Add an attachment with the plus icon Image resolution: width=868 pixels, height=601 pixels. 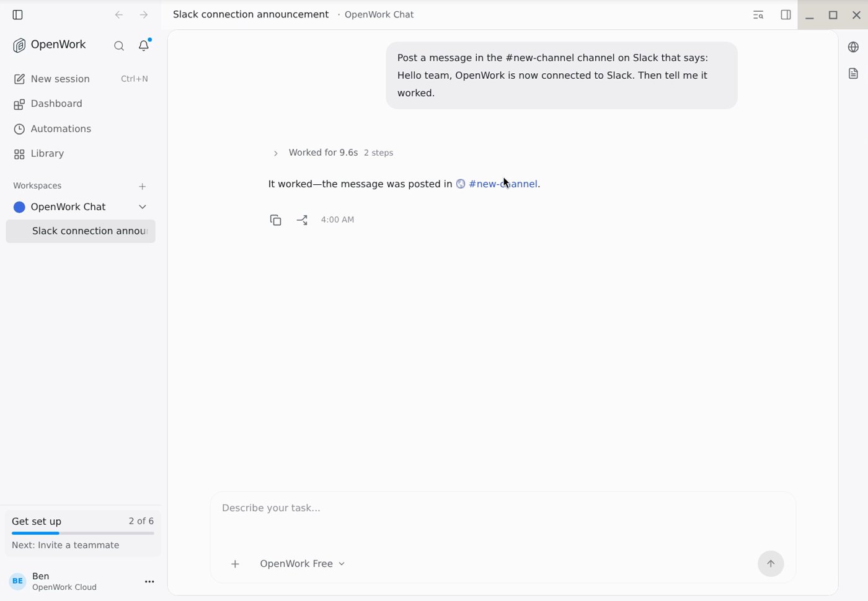pyautogui.click(x=235, y=564)
